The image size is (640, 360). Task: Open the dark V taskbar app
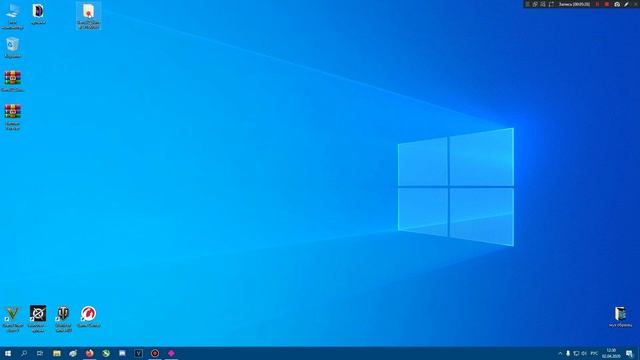click(138, 353)
